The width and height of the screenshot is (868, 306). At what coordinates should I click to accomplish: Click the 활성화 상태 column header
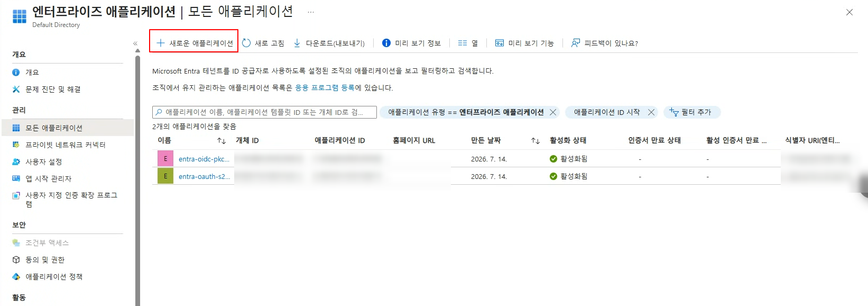tap(568, 140)
